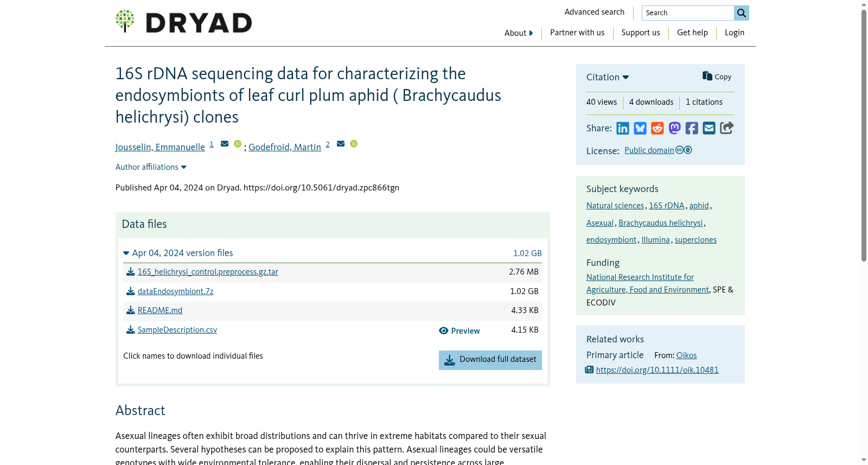
Task: Select Asexual keyword
Action: point(600,223)
